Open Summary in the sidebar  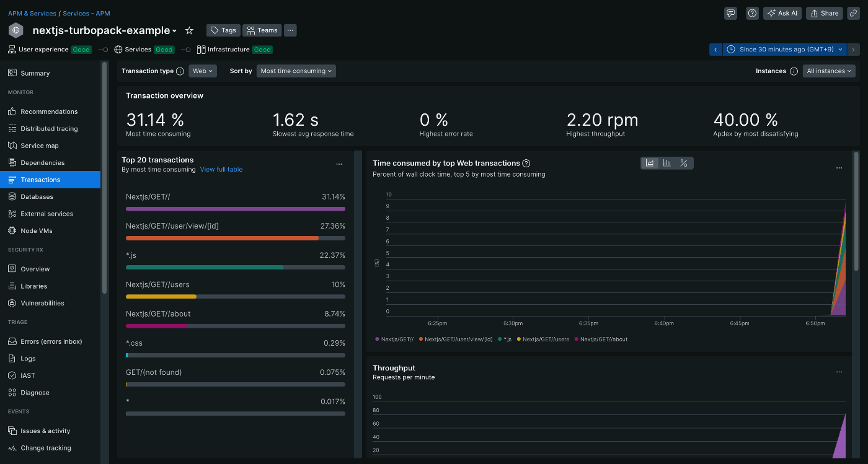[x=50, y=73]
